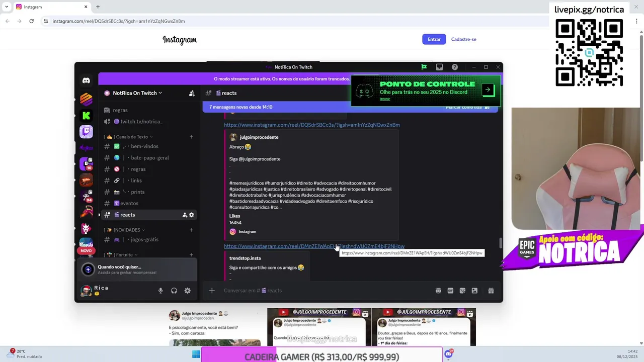644x362 pixels.
Task: Open the DQSdrSBCc3s Instagram reel link
Action: [x=312, y=125]
